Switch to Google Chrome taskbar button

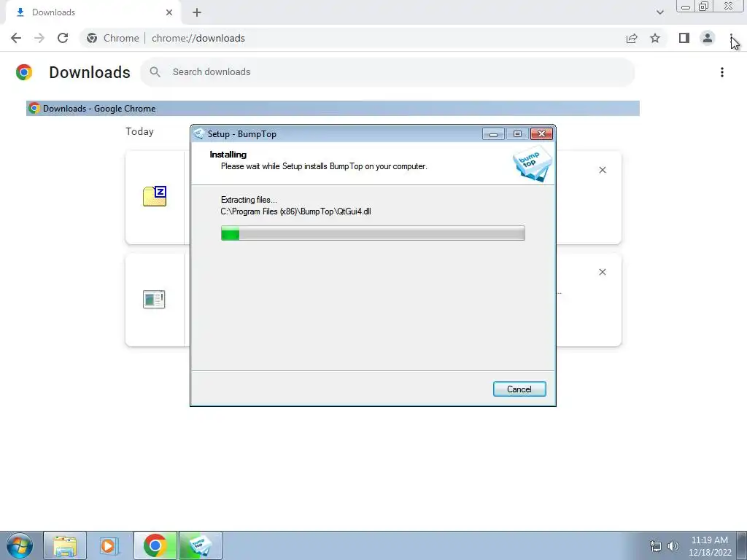155,545
